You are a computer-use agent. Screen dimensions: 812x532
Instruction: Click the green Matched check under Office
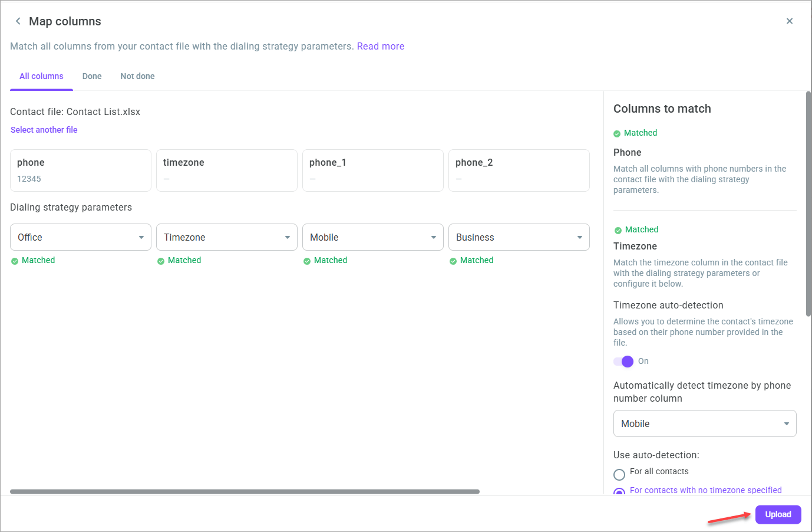(x=15, y=261)
